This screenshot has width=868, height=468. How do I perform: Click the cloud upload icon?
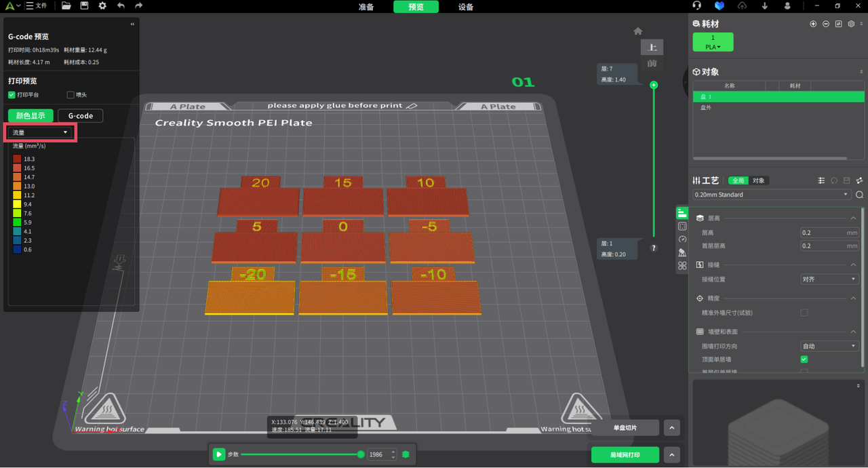[x=743, y=6]
